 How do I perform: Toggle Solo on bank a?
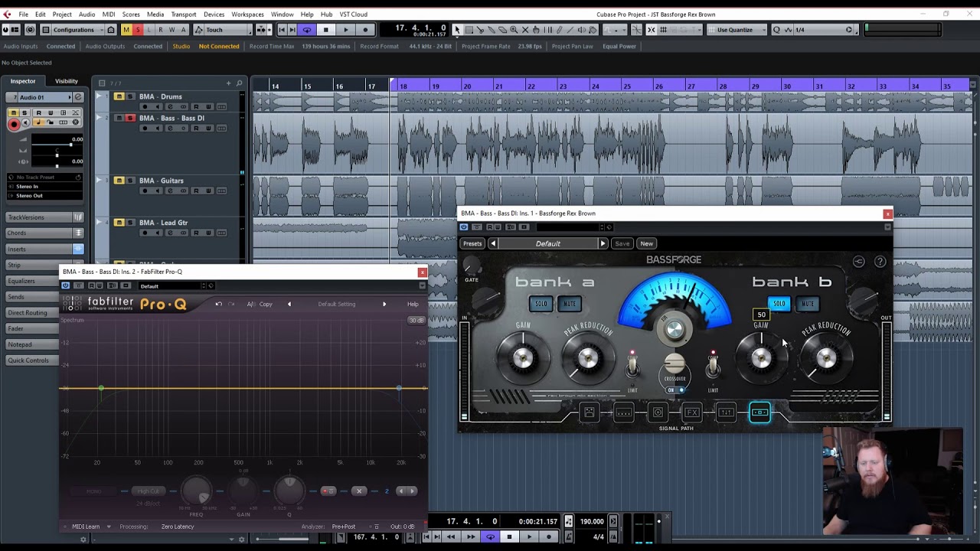coord(541,304)
